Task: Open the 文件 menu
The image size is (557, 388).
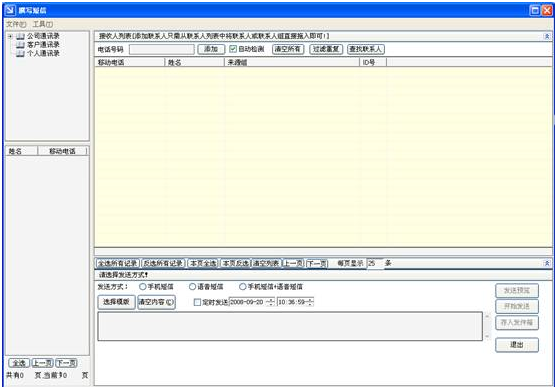Action: 16,24
